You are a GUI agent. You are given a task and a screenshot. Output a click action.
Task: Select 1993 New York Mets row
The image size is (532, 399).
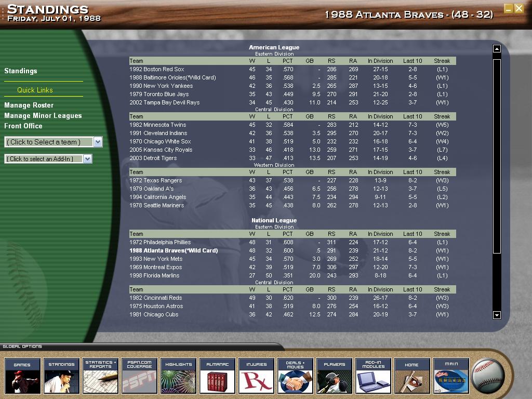(x=292, y=259)
